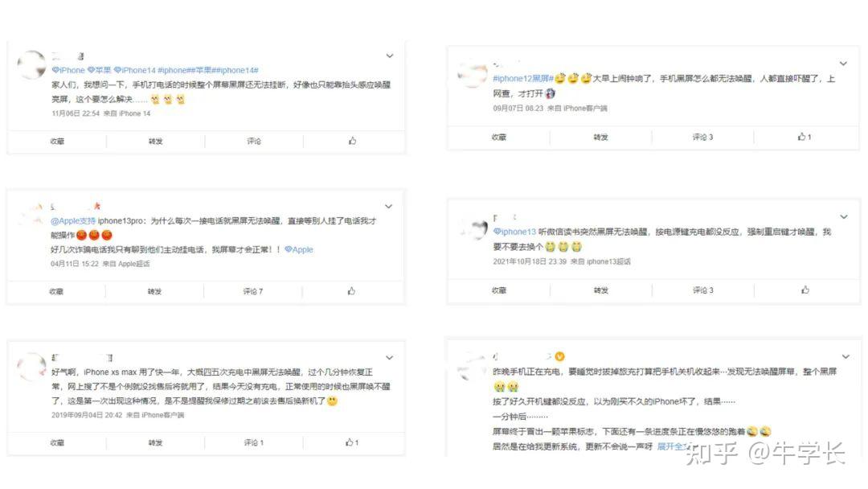The image size is (868, 489).
Task: Click 转发 on the iphone12黑屏 post
Action: 600,137
